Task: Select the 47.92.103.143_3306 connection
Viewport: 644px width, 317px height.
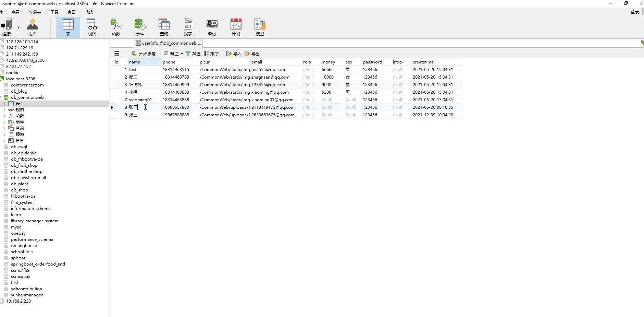Action: click(25, 60)
